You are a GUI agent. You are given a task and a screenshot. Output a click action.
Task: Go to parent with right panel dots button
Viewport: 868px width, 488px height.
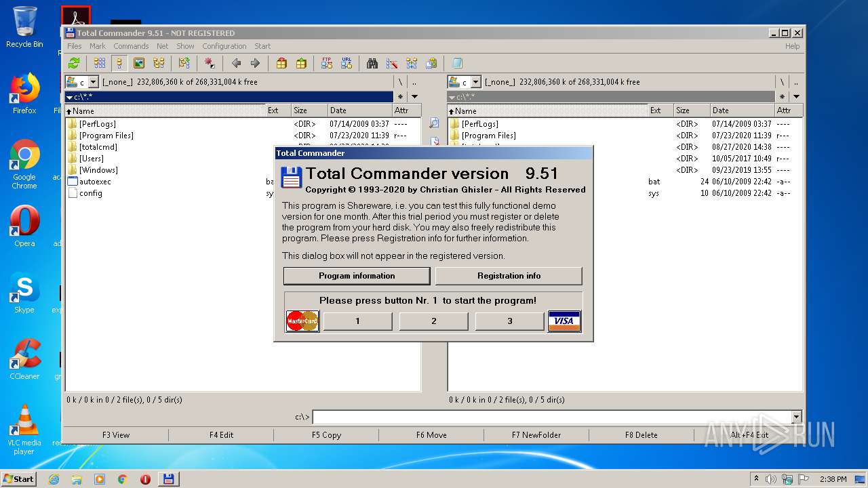(x=796, y=82)
